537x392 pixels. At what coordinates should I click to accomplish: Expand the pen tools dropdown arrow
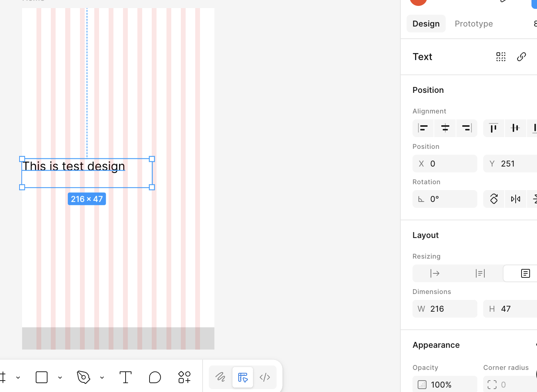click(102, 378)
